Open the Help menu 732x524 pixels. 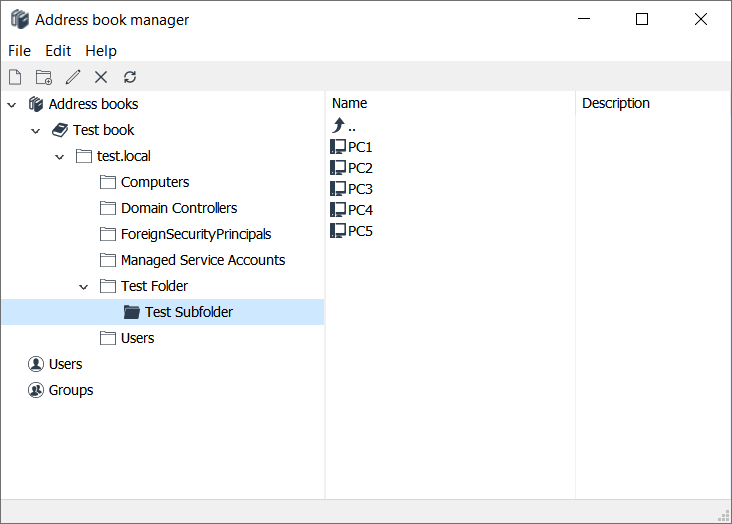click(x=101, y=50)
